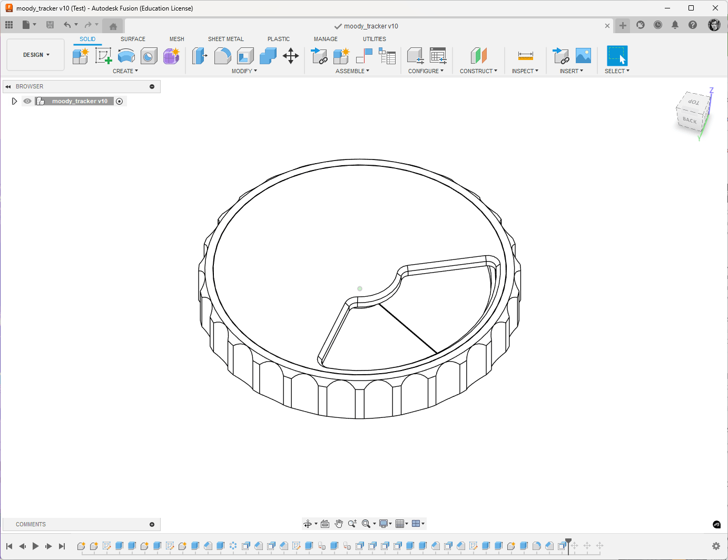Select the Create Sketch tool

coord(103,55)
